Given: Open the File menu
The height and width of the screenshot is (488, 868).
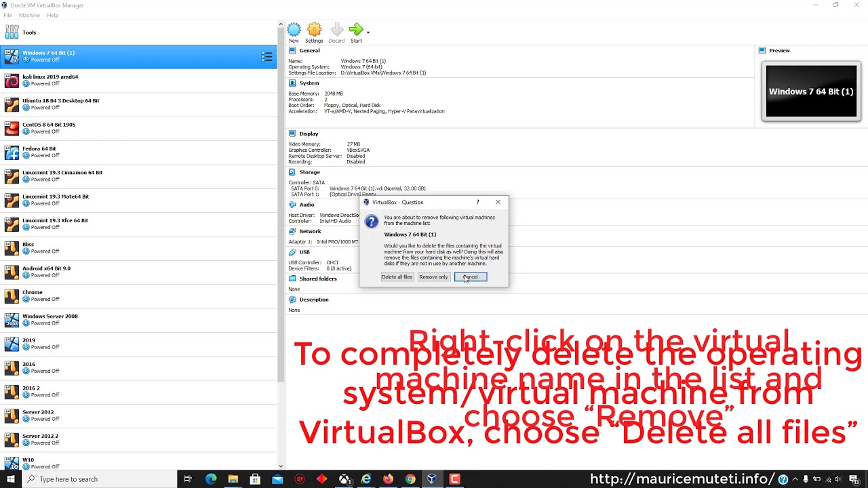Looking at the screenshot, I should coord(7,15).
